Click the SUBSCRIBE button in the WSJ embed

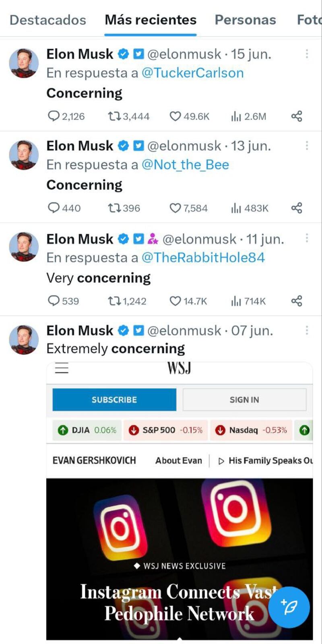(114, 399)
